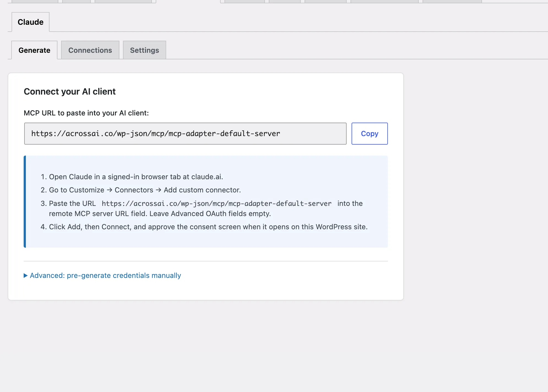Open the Settings tab
Screen dimensions: 548x392
click(144, 50)
